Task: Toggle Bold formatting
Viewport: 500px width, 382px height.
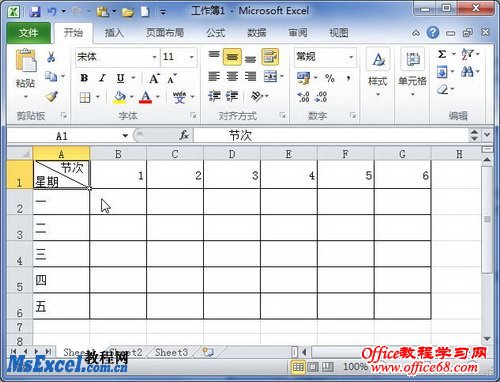Action: (x=84, y=78)
